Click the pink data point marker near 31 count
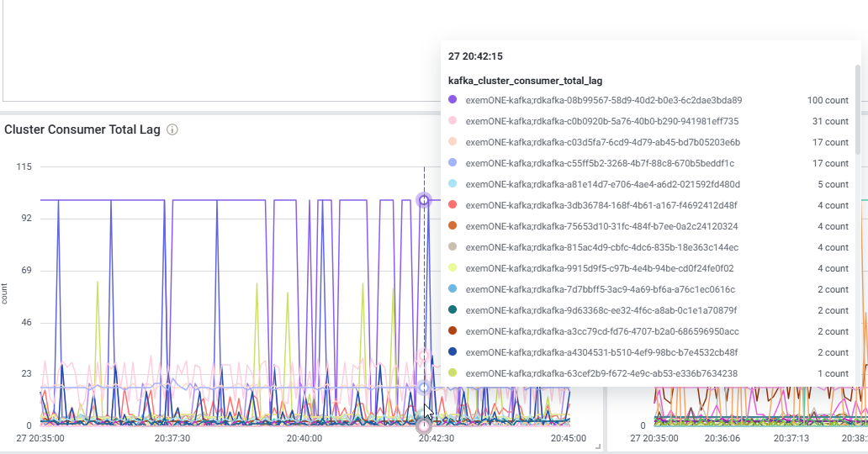 pyautogui.click(x=424, y=356)
